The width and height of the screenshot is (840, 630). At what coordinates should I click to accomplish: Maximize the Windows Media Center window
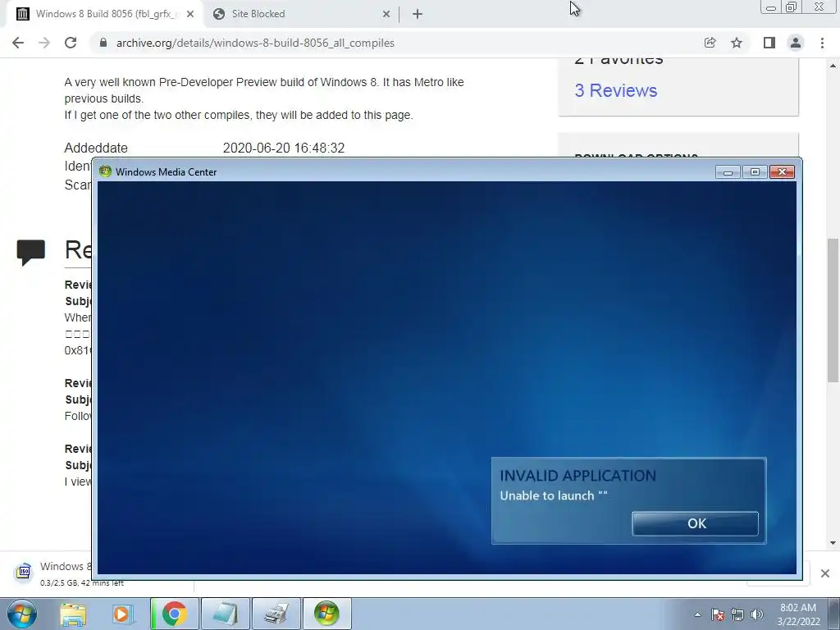pyautogui.click(x=755, y=172)
